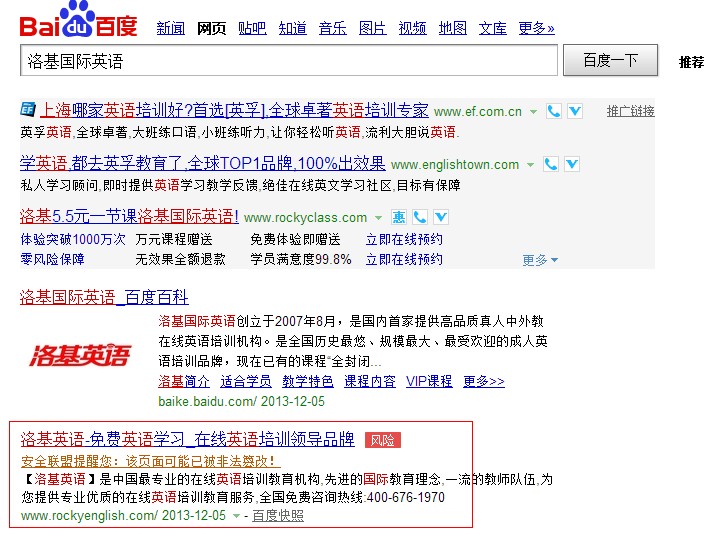Switch to the 新闻 tab
This screenshot has height=538, width=705.
pos(170,28)
